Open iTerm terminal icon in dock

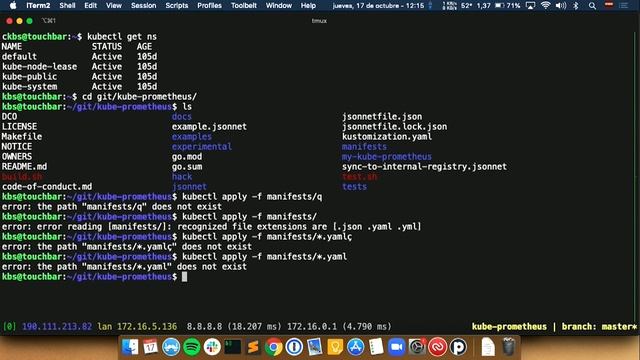coord(233,347)
